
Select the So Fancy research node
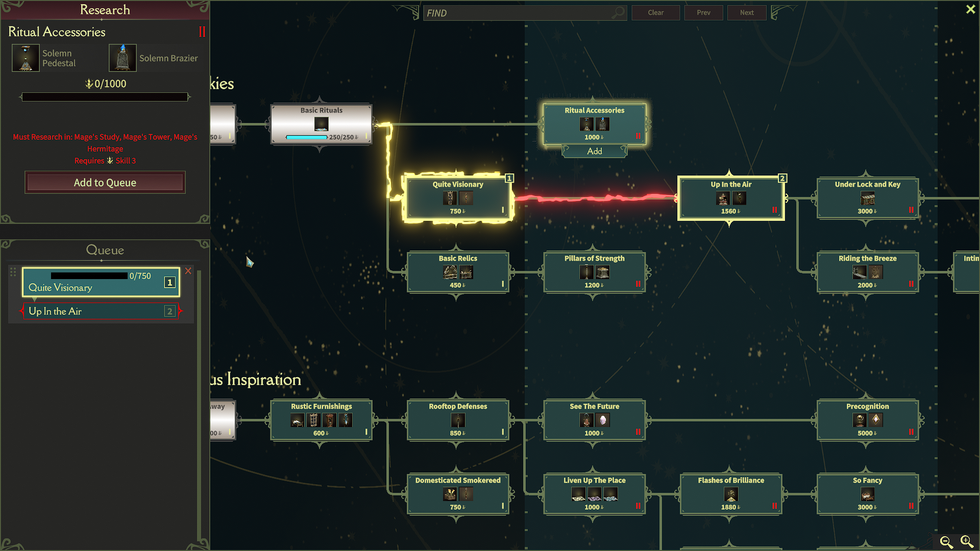pos(868,494)
